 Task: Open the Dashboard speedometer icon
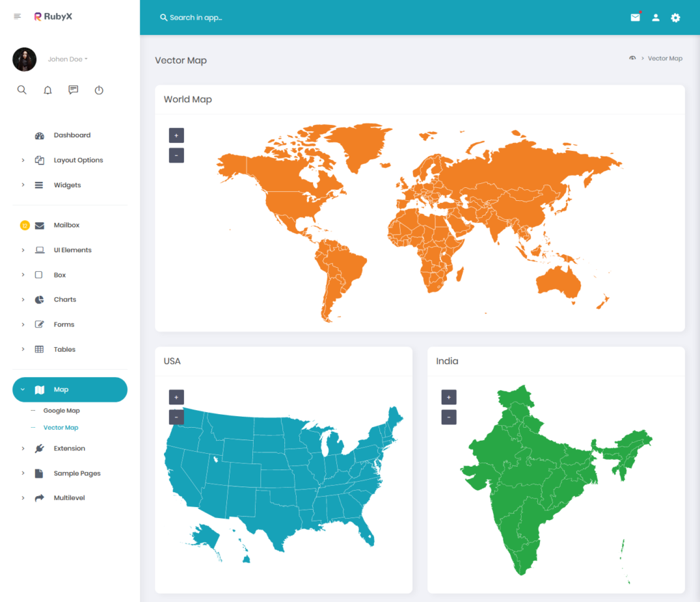click(38, 135)
